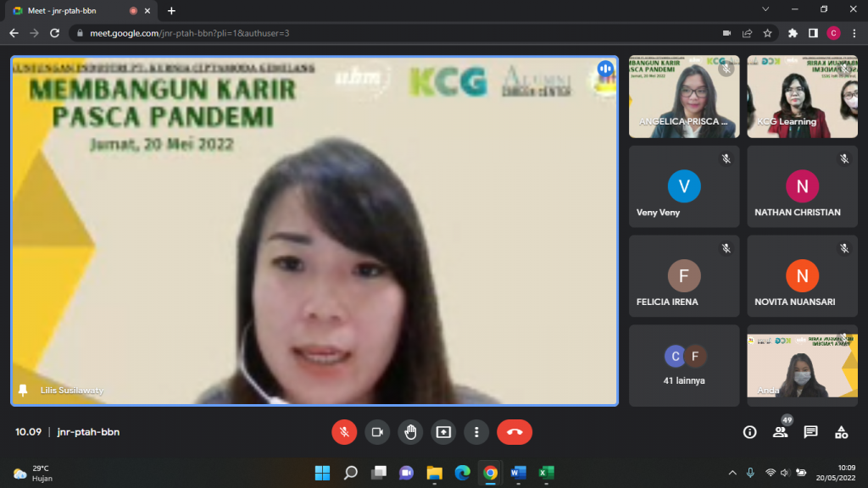Unmute the microphone in Meet controls
The height and width of the screenshot is (488, 868).
(x=344, y=432)
